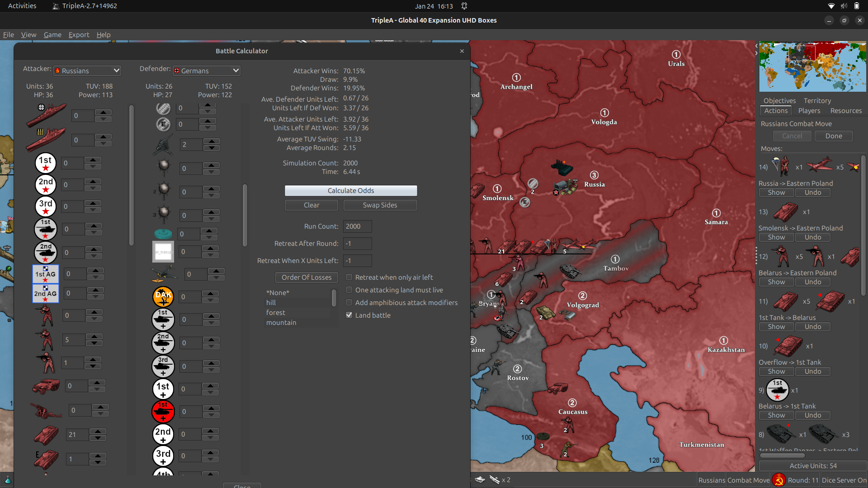
Task: Click the Swap Sides button
Action: pyautogui.click(x=380, y=205)
